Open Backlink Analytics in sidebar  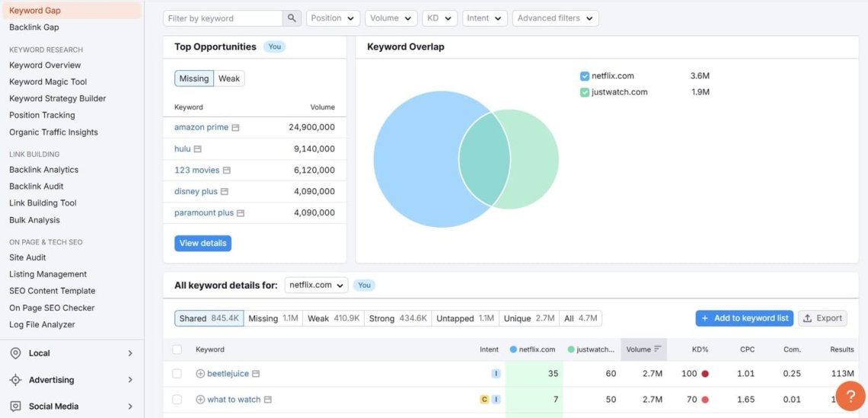(43, 170)
